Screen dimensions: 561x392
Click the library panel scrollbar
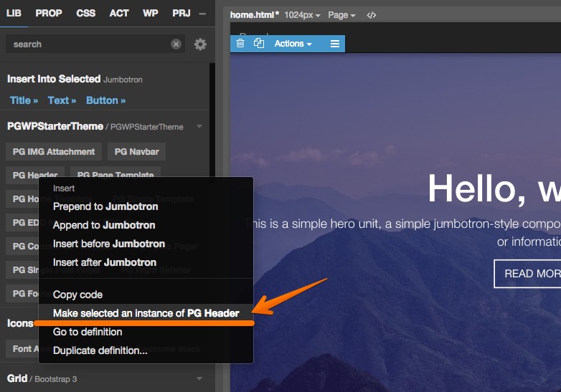tap(212, 122)
